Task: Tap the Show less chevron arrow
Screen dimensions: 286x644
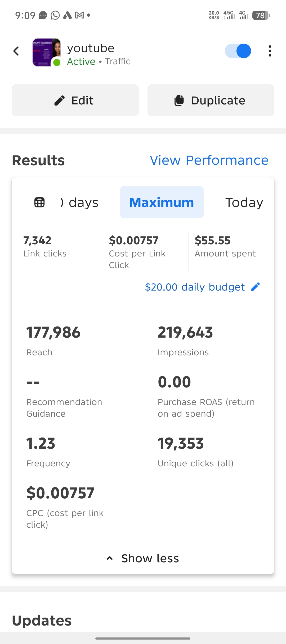Action: (110, 558)
